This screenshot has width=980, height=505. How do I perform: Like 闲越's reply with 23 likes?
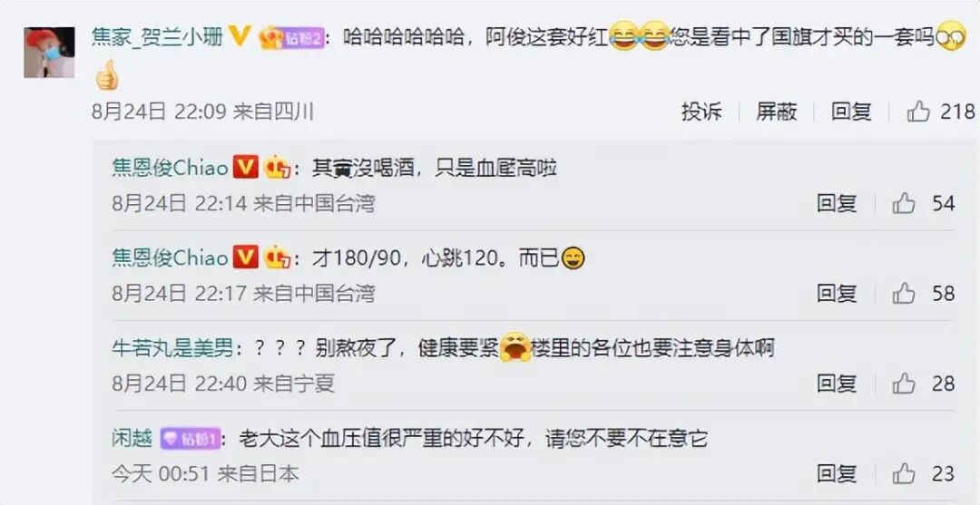coord(904,474)
